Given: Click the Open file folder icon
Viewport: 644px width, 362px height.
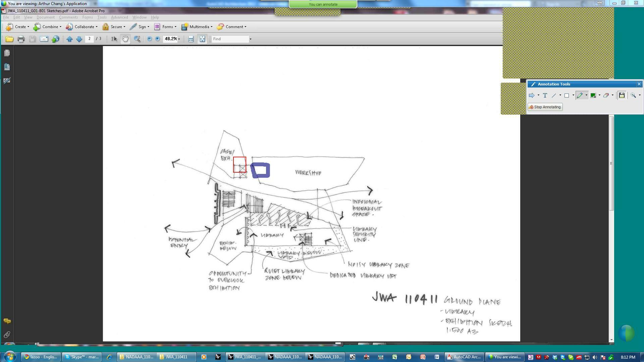Looking at the screenshot, I should [9, 39].
